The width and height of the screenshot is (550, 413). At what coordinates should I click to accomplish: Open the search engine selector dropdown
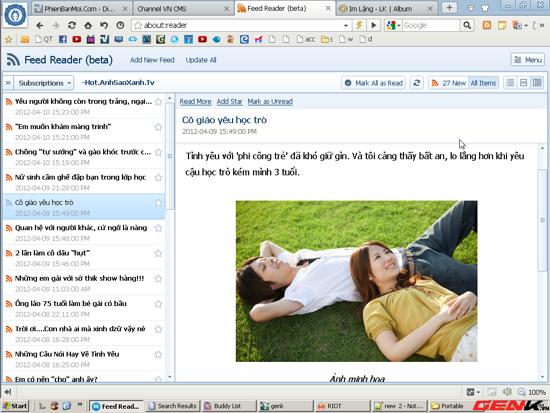(393, 25)
